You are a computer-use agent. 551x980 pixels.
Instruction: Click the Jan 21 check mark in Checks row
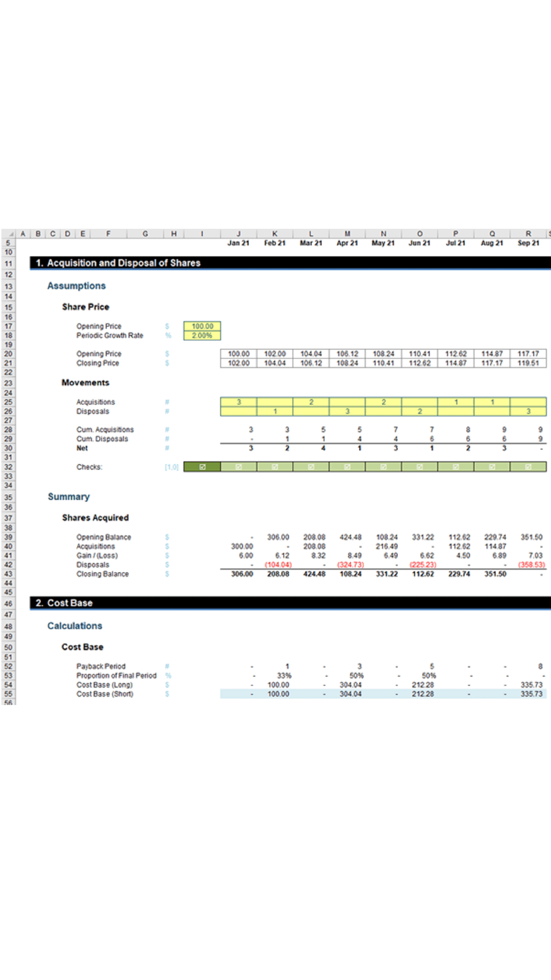point(238,467)
